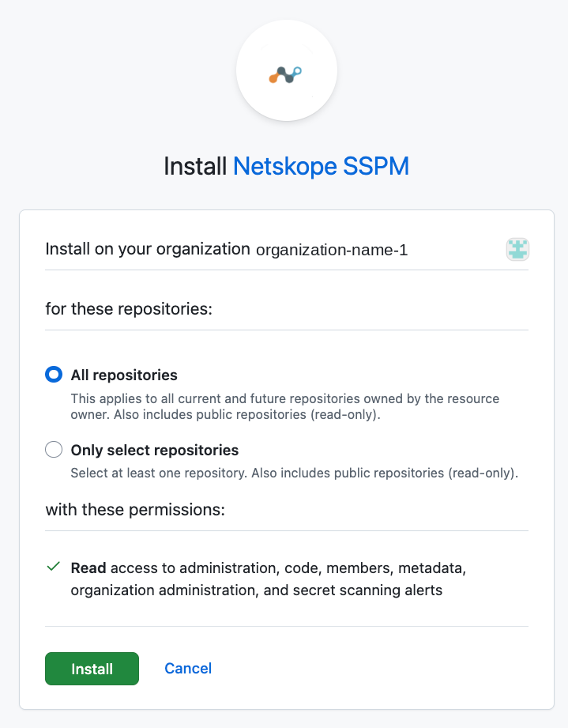This screenshot has width=568, height=728.
Task: Click the 'for these repositories:' heading
Action: [129, 309]
